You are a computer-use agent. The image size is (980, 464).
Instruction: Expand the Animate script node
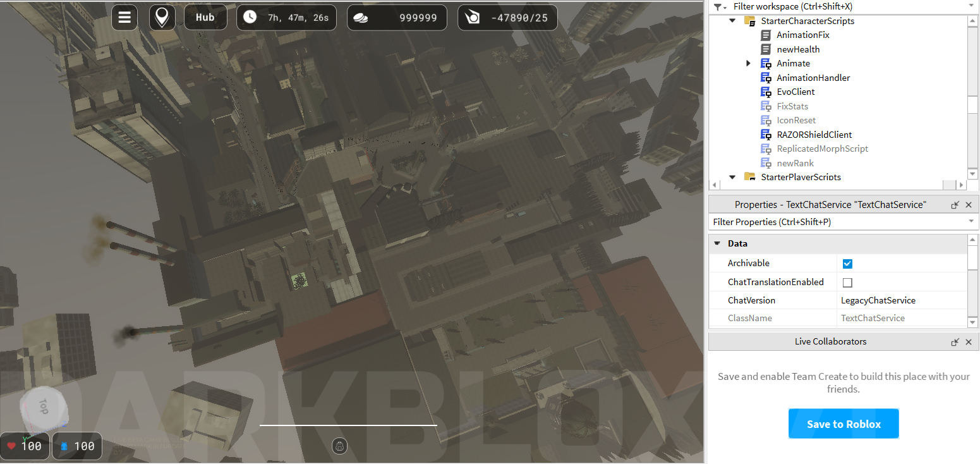coord(748,63)
